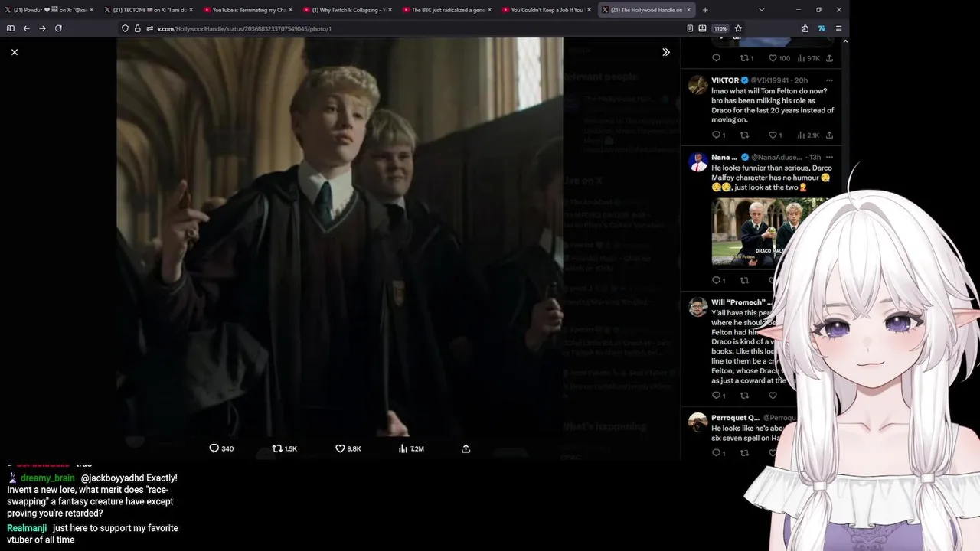
Task: Repost the photo showing 1.5K reposts
Action: tap(285, 448)
